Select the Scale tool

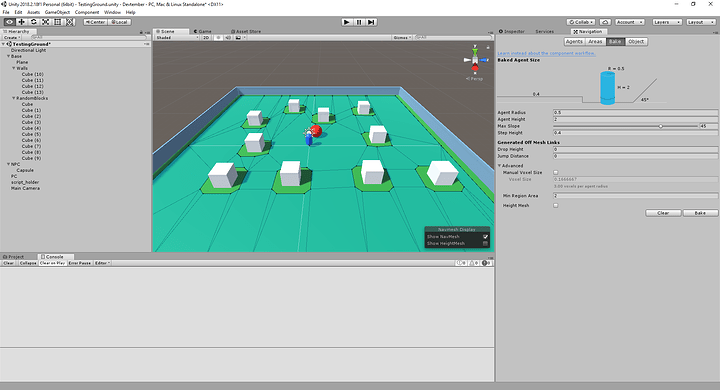coord(45,22)
